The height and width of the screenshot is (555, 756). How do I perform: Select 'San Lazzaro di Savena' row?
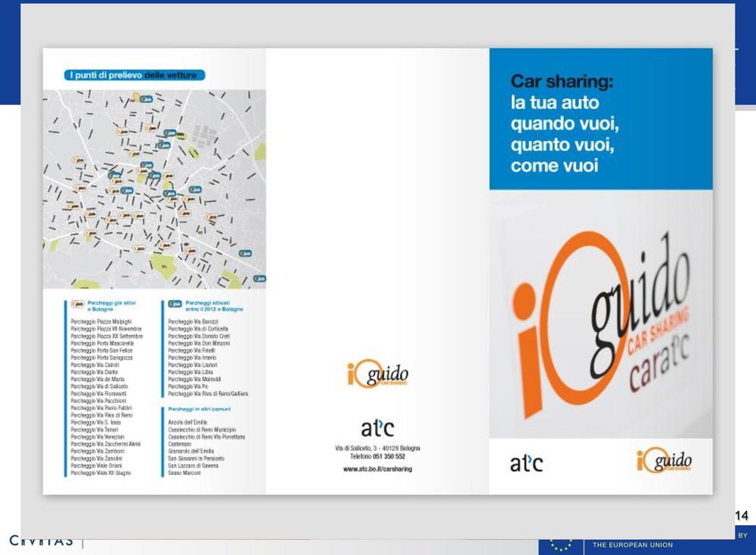coord(194,465)
